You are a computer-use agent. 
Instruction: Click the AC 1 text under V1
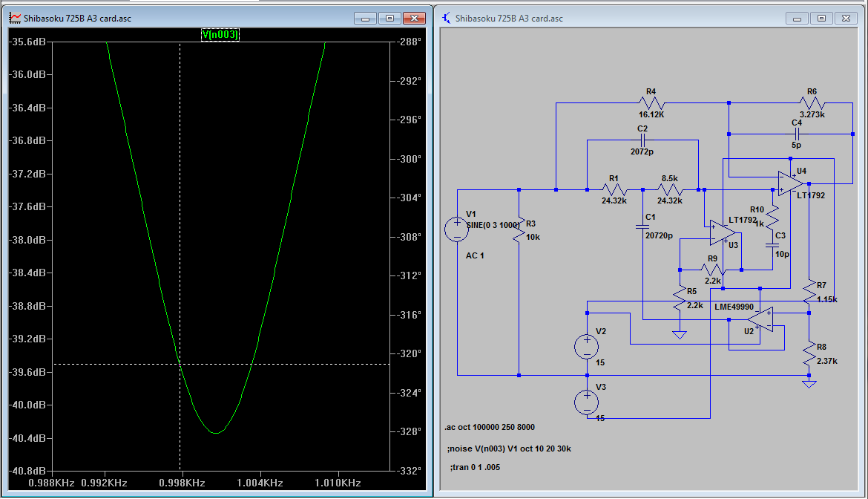[475, 255]
